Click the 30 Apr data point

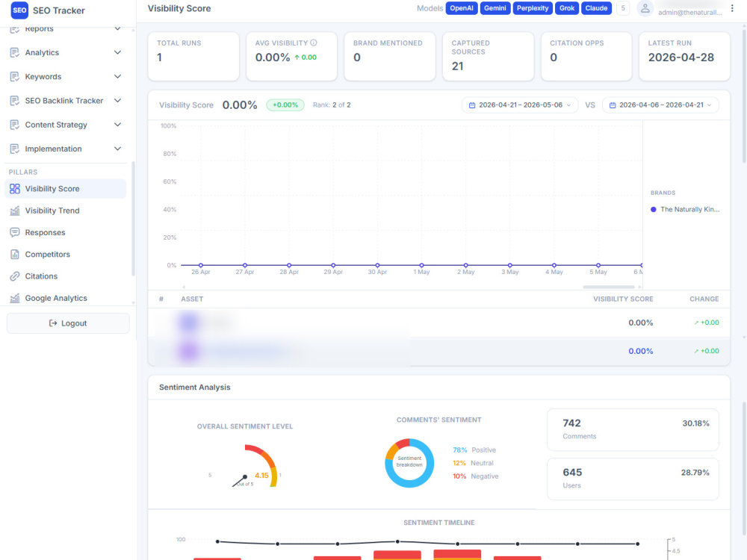(377, 265)
